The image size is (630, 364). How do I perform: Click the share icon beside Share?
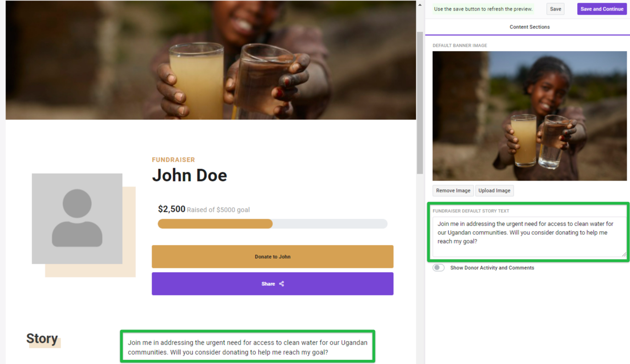[x=281, y=284]
